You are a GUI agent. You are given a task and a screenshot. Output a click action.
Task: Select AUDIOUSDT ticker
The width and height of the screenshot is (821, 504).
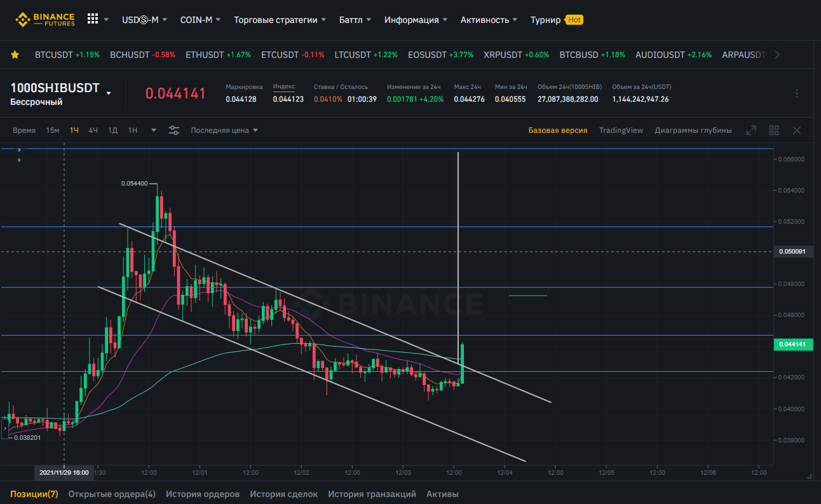(674, 55)
